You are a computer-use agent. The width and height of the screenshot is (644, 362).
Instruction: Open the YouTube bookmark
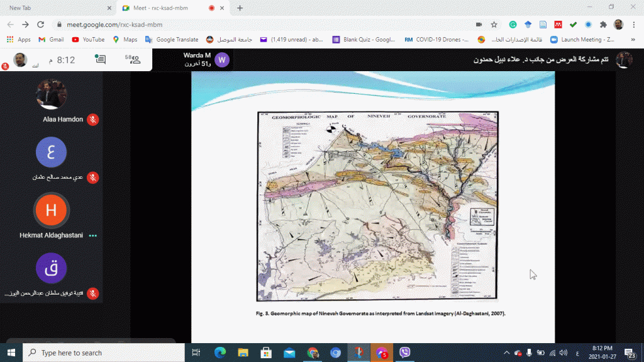pos(88,39)
